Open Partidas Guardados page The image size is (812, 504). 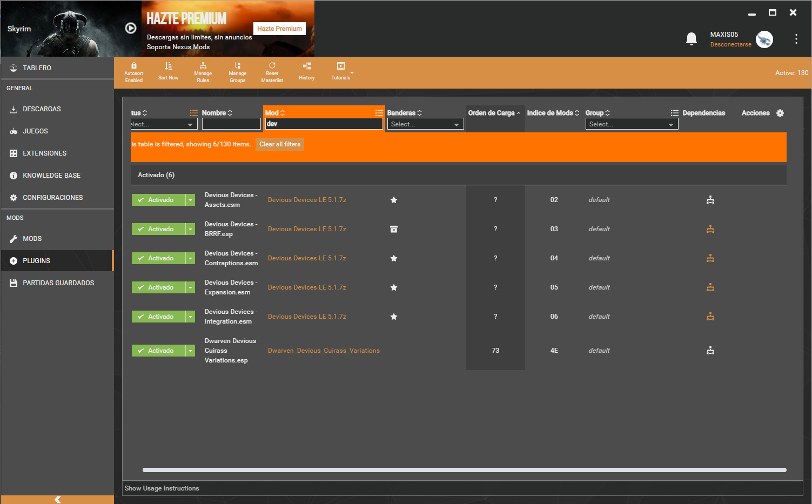(x=57, y=283)
